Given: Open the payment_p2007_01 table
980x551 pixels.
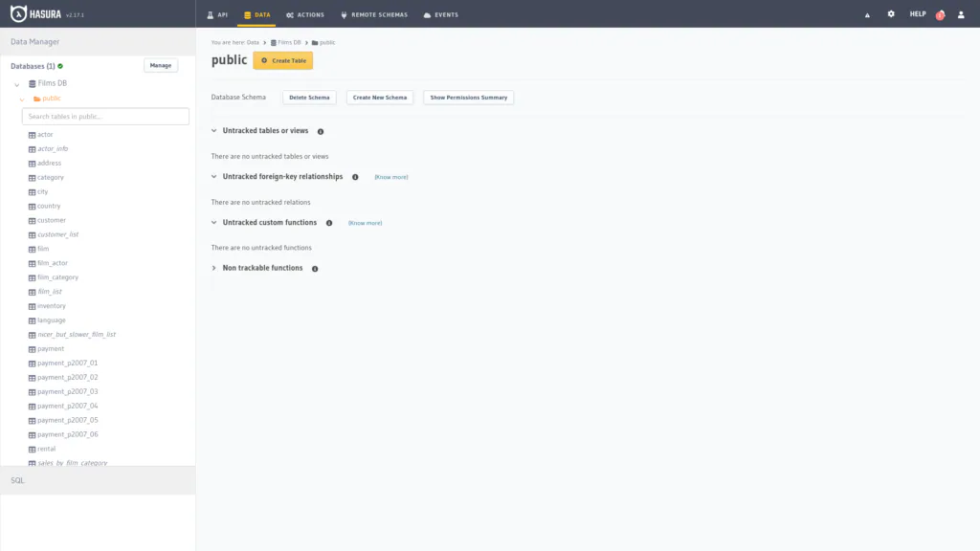Looking at the screenshot, I should (x=68, y=364).
